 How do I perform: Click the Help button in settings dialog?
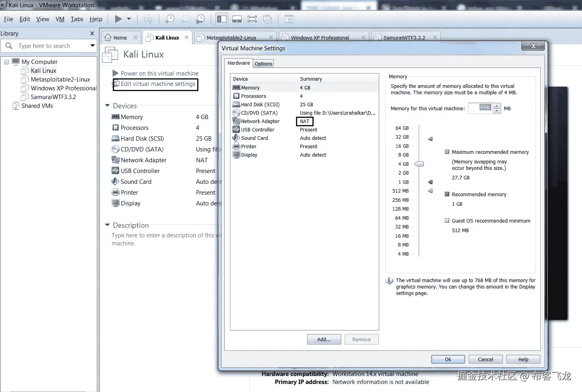pyautogui.click(x=523, y=359)
